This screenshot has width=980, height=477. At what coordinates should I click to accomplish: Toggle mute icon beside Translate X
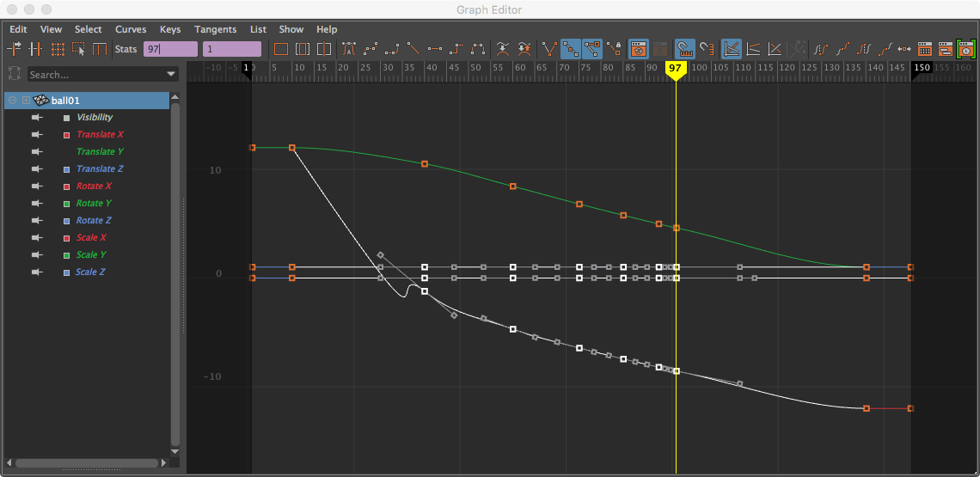click(x=37, y=135)
